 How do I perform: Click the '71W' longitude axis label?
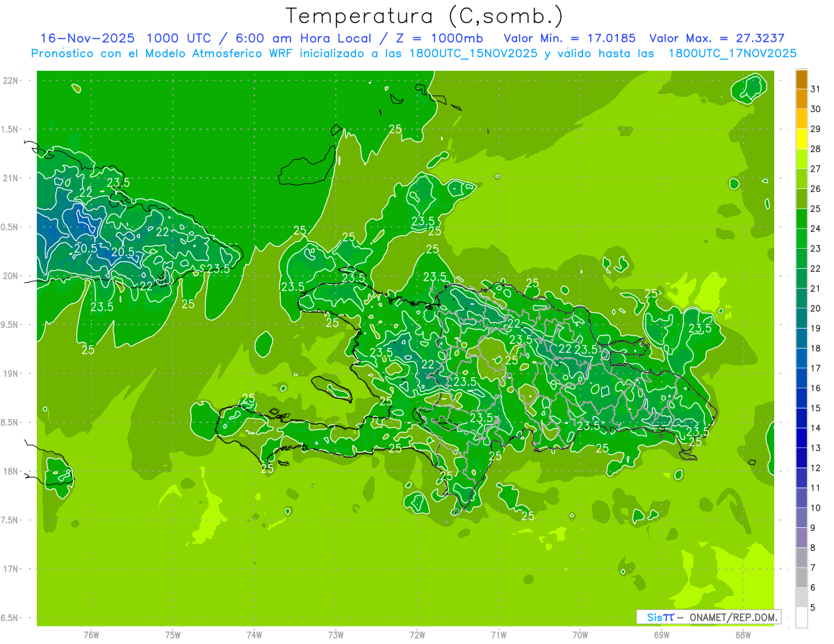tap(498, 634)
